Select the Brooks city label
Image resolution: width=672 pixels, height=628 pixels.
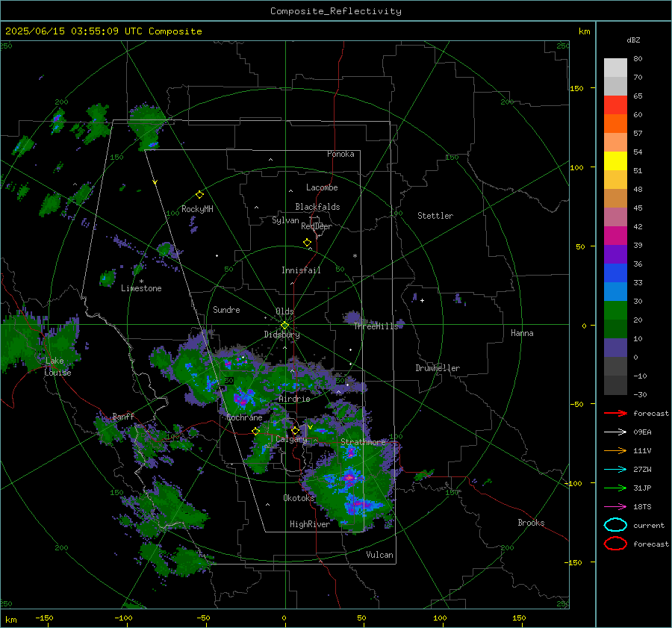(x=531, y=523)
